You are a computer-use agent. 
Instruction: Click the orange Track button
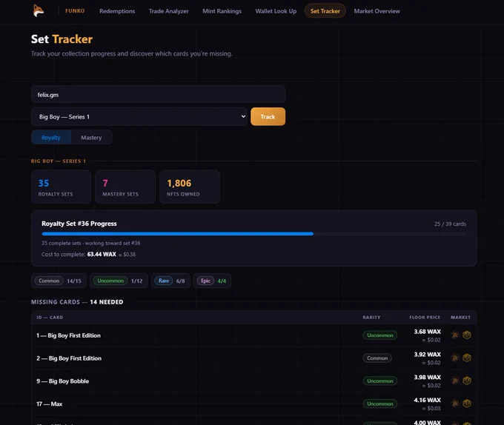[268, 117]
